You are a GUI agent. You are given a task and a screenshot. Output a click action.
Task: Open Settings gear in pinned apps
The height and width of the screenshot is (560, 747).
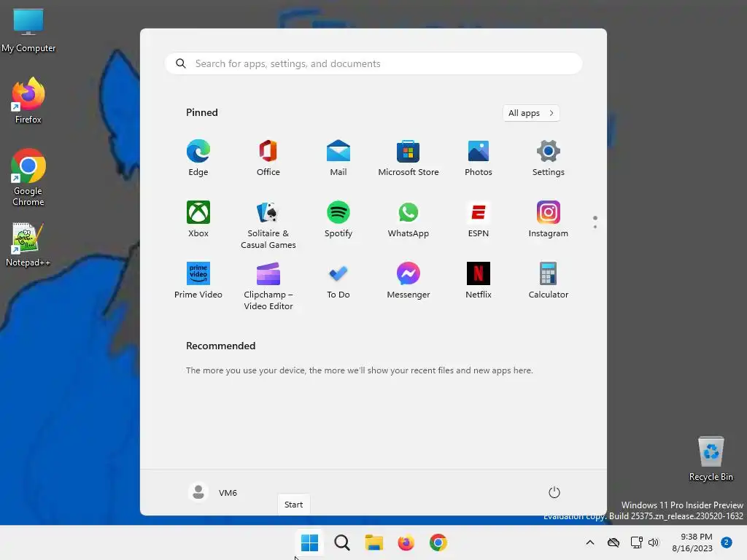tap(549, 157)
